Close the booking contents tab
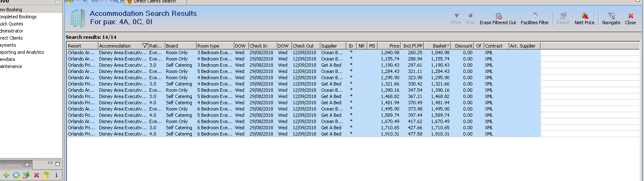 click(x=27, y=165)
